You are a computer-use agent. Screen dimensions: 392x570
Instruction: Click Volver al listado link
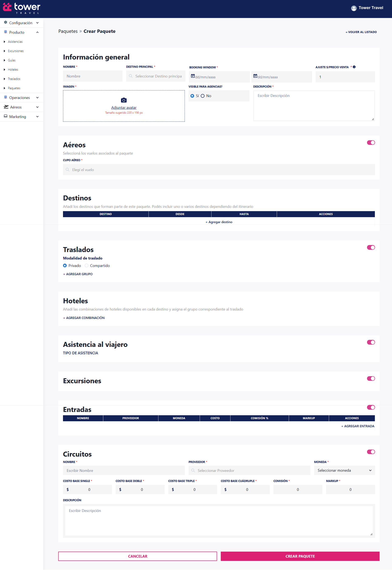point(361,32)
